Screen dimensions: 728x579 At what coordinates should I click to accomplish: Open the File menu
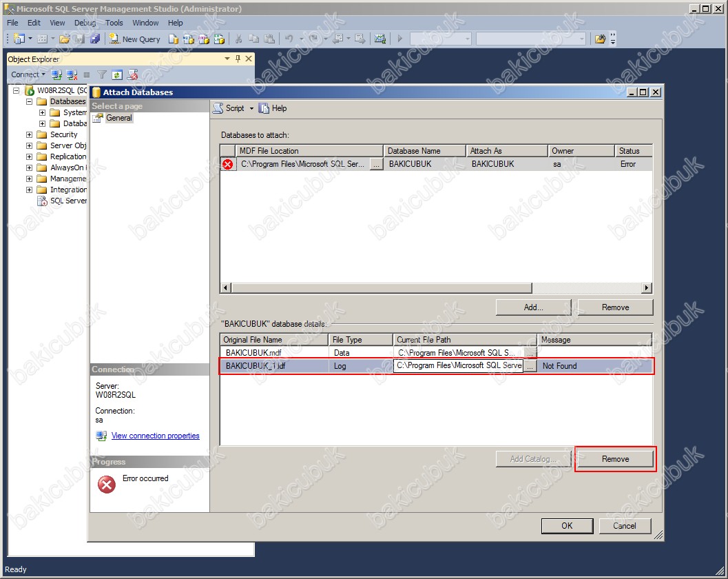pyautogui.click(x=12, y=23)
